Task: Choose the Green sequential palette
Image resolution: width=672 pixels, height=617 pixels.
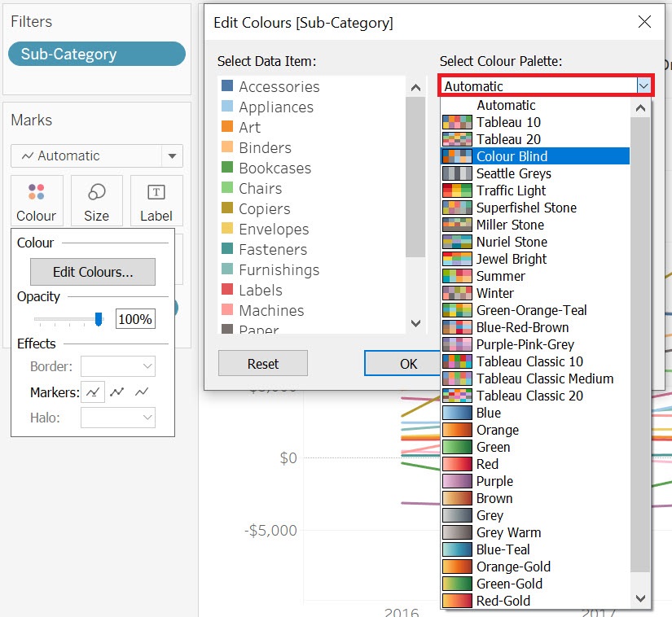Action: (535, 447)
